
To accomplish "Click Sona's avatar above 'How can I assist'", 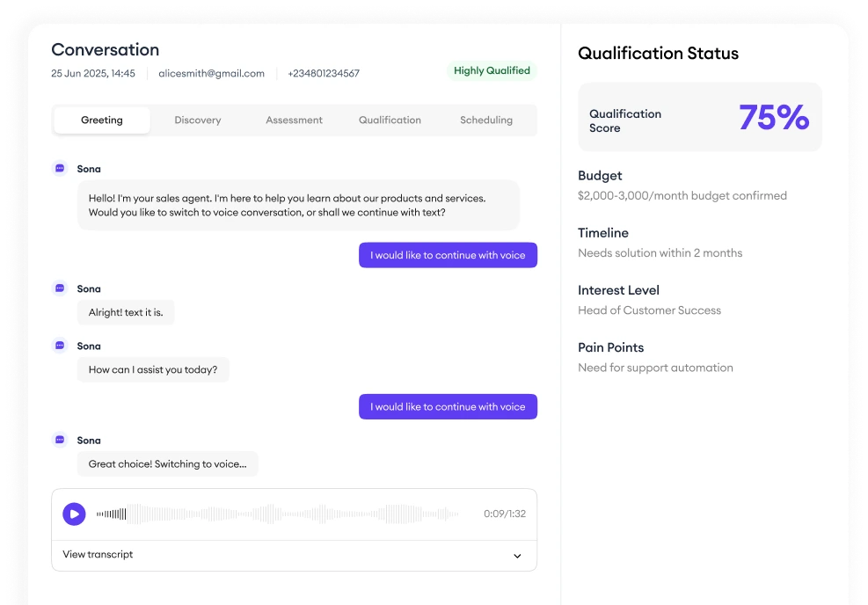I will (60, 346).
